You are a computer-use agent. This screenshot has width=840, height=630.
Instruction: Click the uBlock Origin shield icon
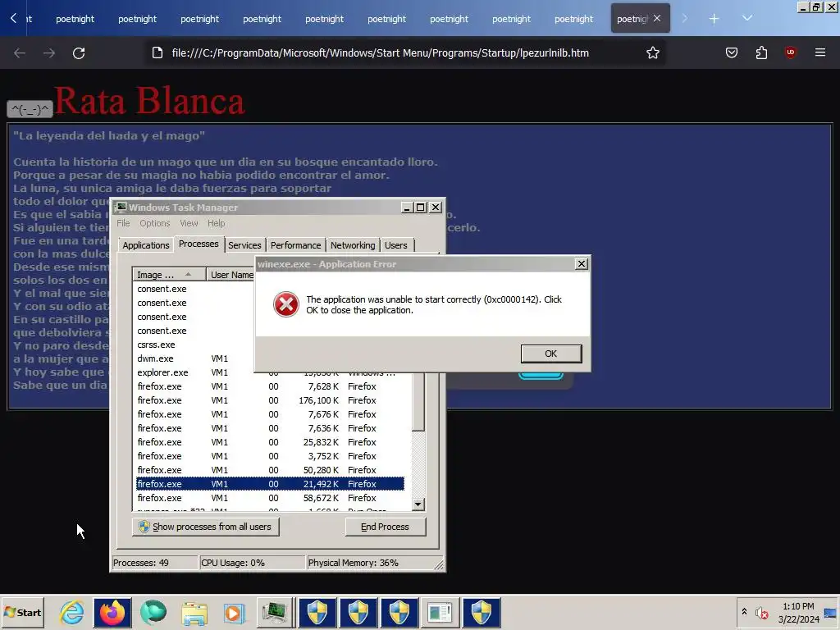pos(790,52)
